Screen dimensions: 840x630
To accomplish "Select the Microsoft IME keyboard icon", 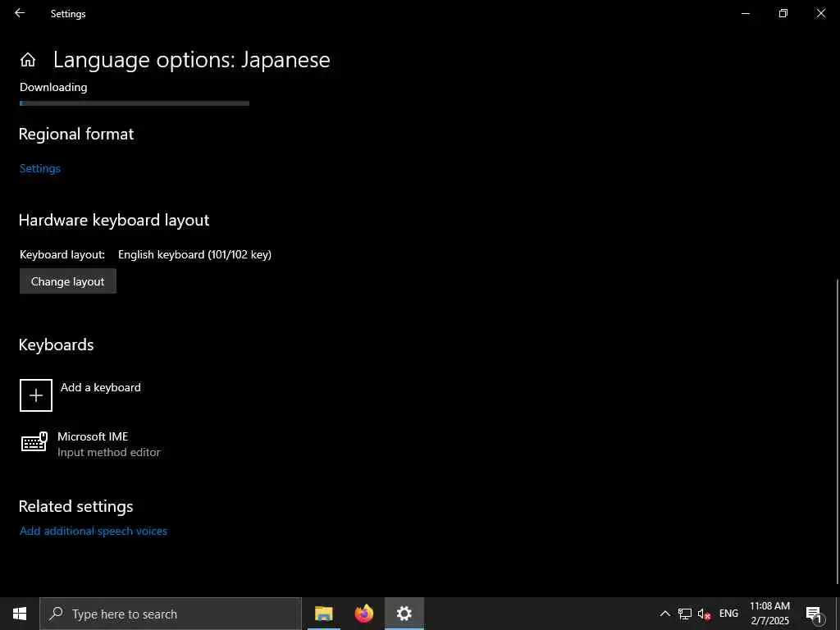I will 34,442.
